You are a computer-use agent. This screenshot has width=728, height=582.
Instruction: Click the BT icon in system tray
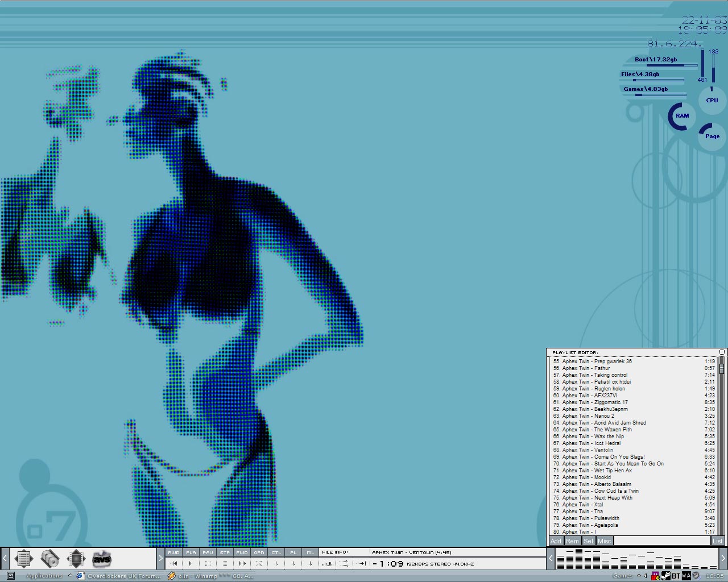pos(676,576)
